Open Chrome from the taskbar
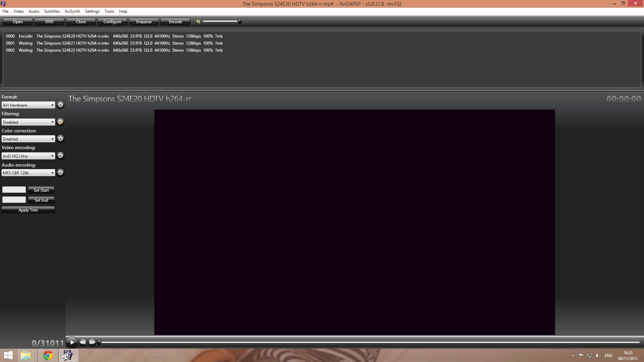Viewport: 644px width, 362px height. pos(48,355)
